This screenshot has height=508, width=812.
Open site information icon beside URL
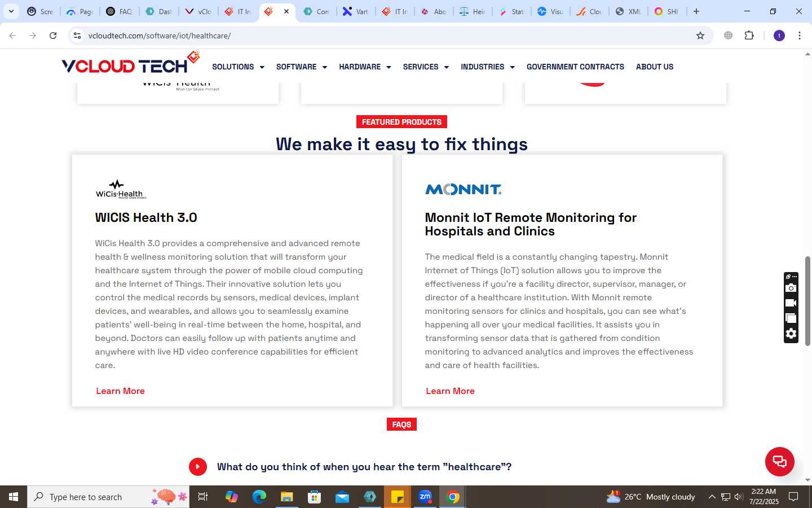[77, 36]
